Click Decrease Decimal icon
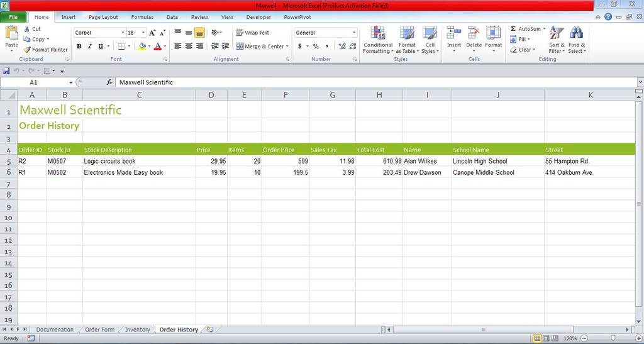644x344 pixels. (x=353, y=47)
